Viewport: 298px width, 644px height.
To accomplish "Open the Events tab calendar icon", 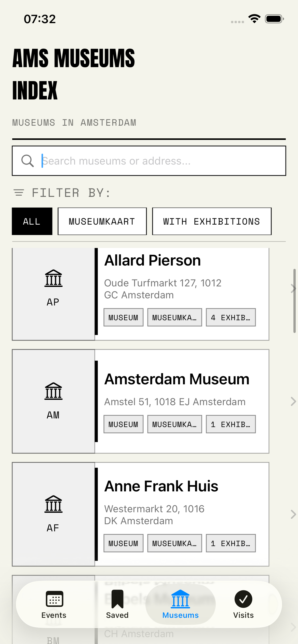I will pyautogui.click(x=54, y=599).
